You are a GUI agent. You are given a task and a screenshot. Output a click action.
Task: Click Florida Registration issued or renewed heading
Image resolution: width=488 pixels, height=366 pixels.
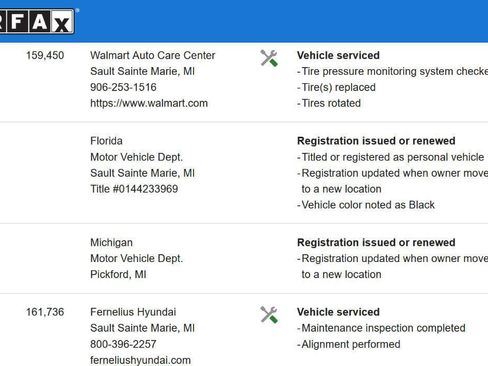click(376, 141)
